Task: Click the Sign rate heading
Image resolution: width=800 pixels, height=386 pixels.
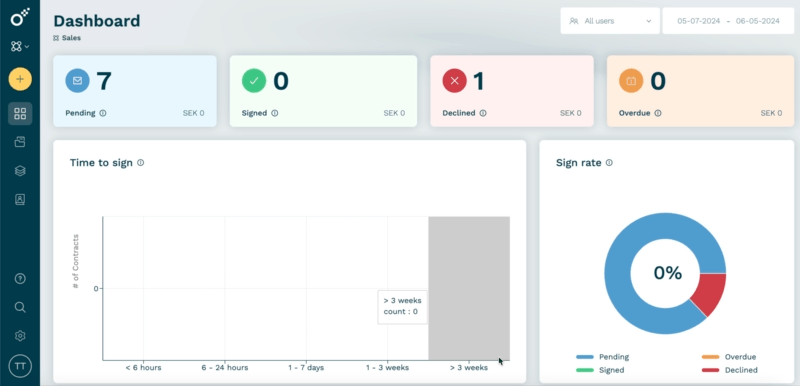Action: click(x=579, y=163)
